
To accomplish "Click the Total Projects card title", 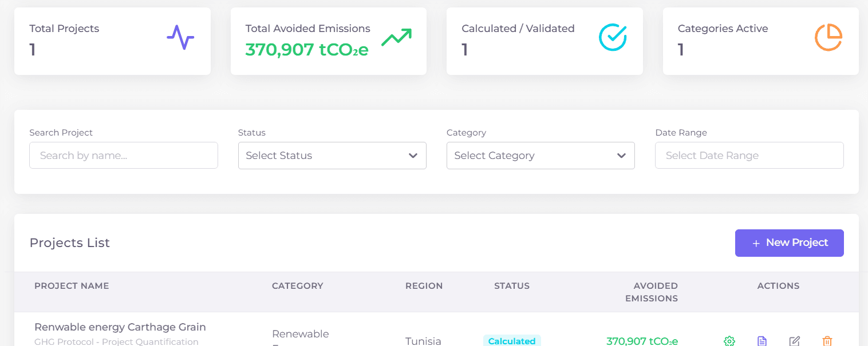I will tap(64, 29).
